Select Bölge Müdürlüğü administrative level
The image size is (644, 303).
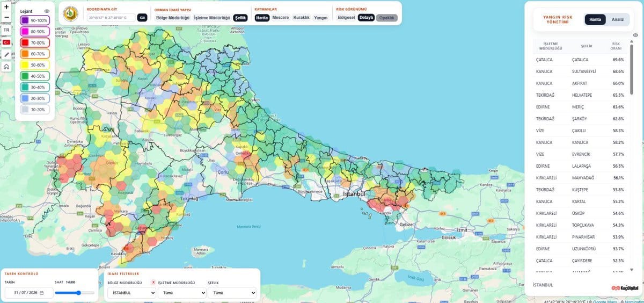point(173,18)
